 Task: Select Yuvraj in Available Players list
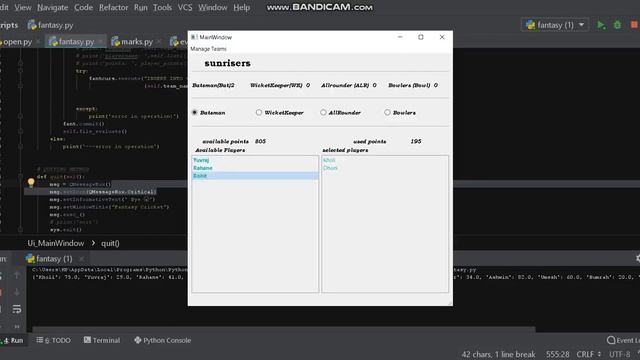coord(255,160)
